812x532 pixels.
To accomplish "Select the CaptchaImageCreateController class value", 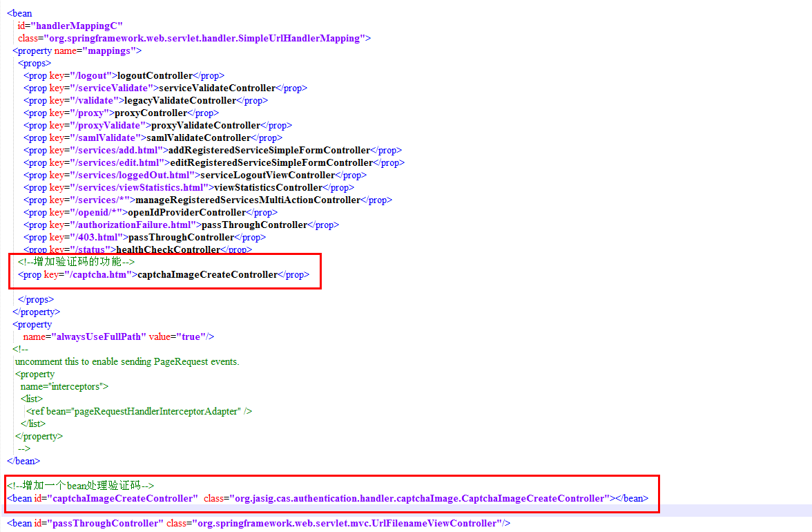I will click(420, 498).
